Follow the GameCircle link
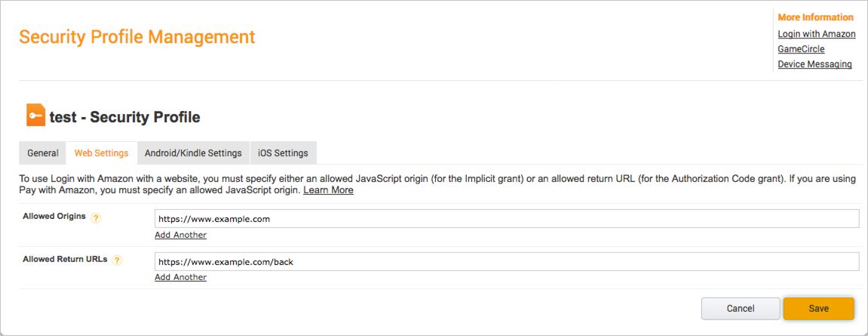Image resolution: width=868 pixels, height=336 pixels. (801, 49)
